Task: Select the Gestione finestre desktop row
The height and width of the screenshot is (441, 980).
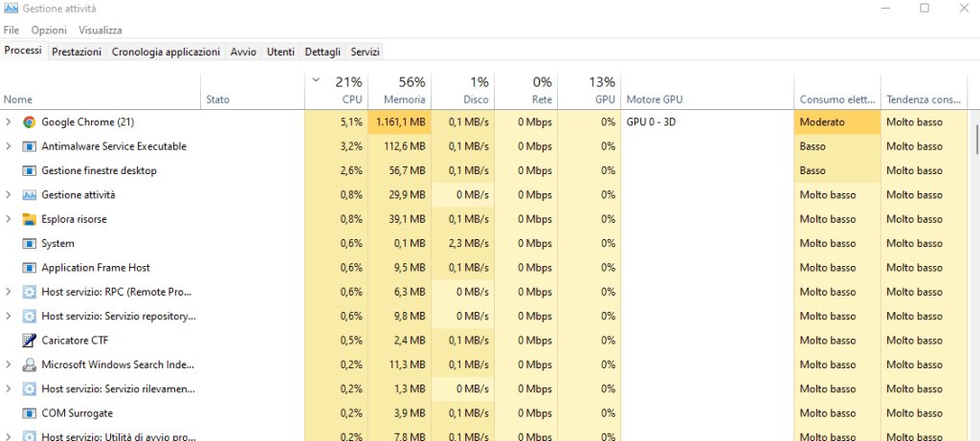Action: pos(99,171)
